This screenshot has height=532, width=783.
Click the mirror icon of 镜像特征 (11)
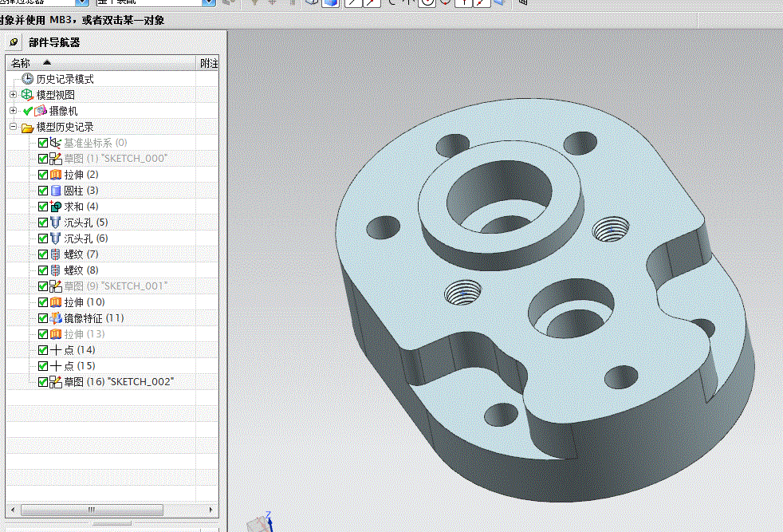(x=56, y=318)
